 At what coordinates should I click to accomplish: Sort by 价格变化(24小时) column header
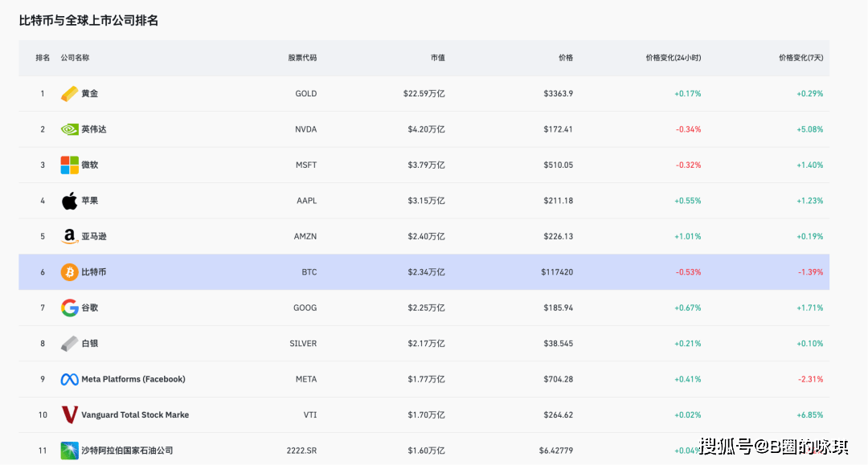tap(674, 58)
